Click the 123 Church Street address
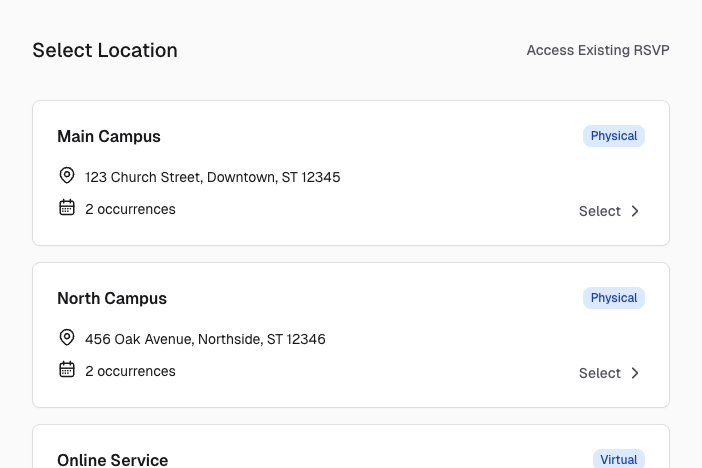 coord(213,177)
